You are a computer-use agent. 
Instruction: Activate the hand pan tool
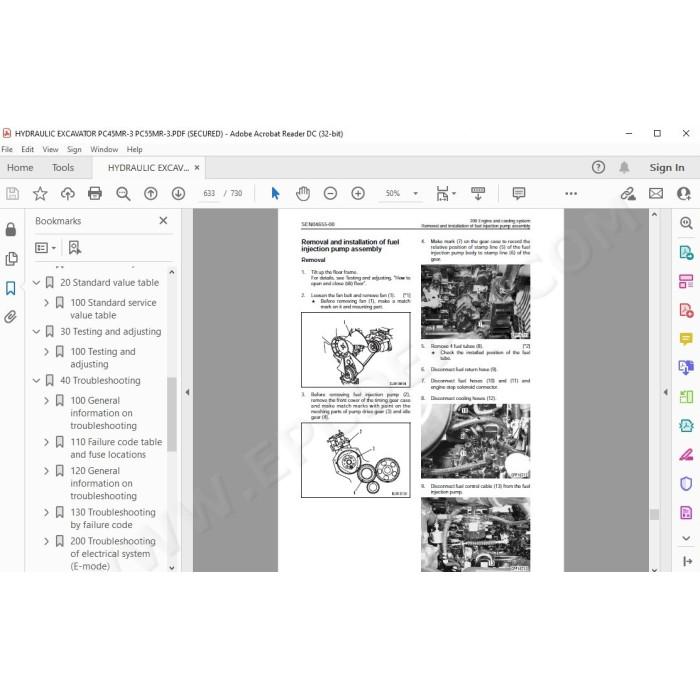point(303,193)
